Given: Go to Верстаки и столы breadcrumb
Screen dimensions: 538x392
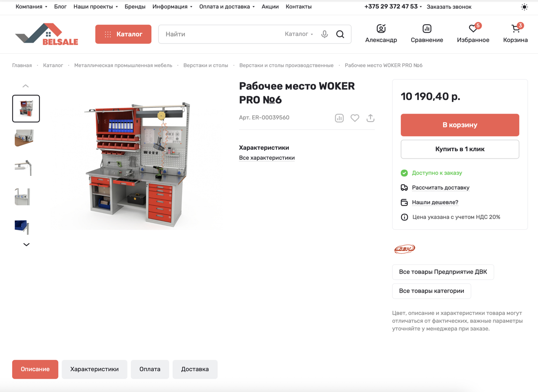Looking at the screenshot, I should 206,65.
